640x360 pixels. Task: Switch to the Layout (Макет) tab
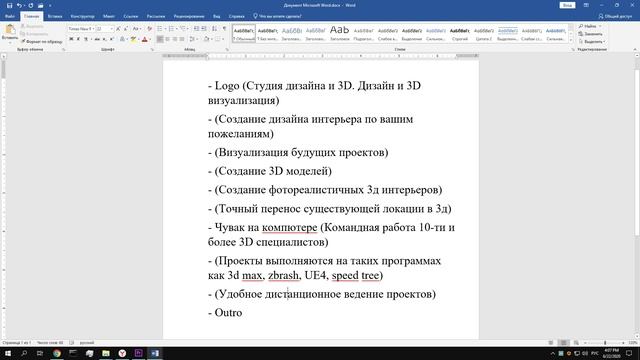tap(109, 16)
